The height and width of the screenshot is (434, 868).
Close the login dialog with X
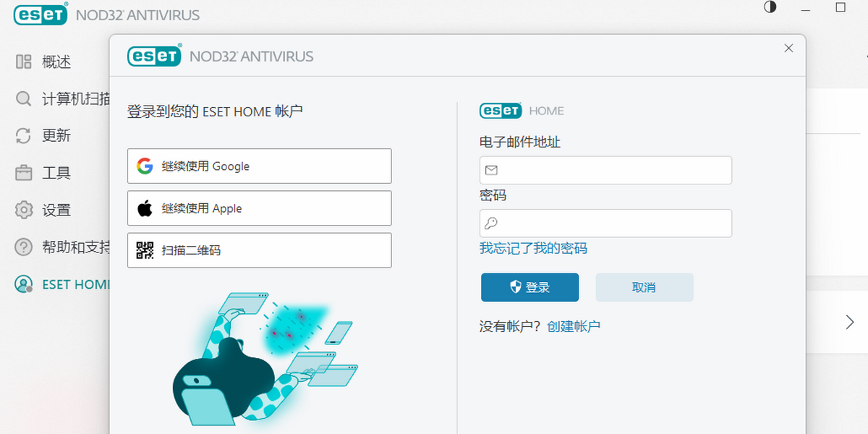tap(788, 48)
